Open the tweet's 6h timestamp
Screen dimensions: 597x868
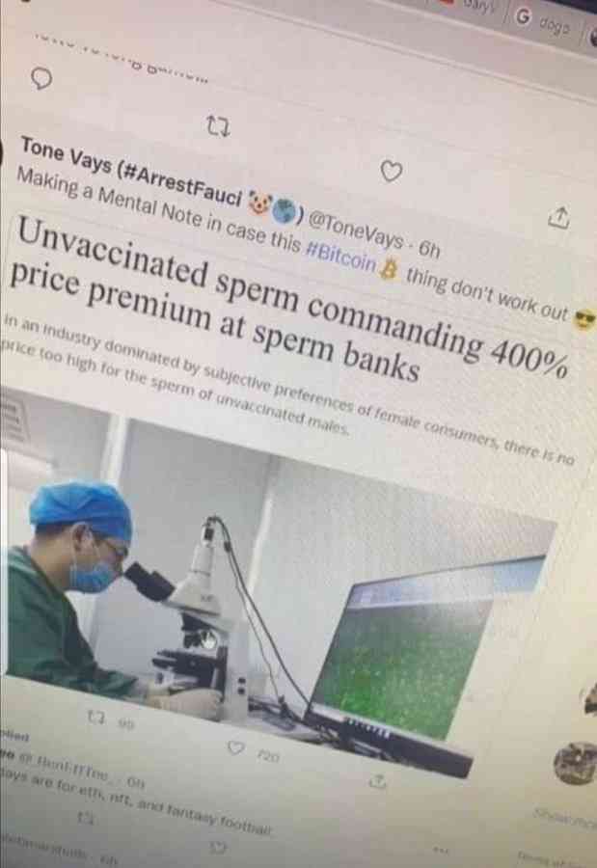(x=428, y=251)
